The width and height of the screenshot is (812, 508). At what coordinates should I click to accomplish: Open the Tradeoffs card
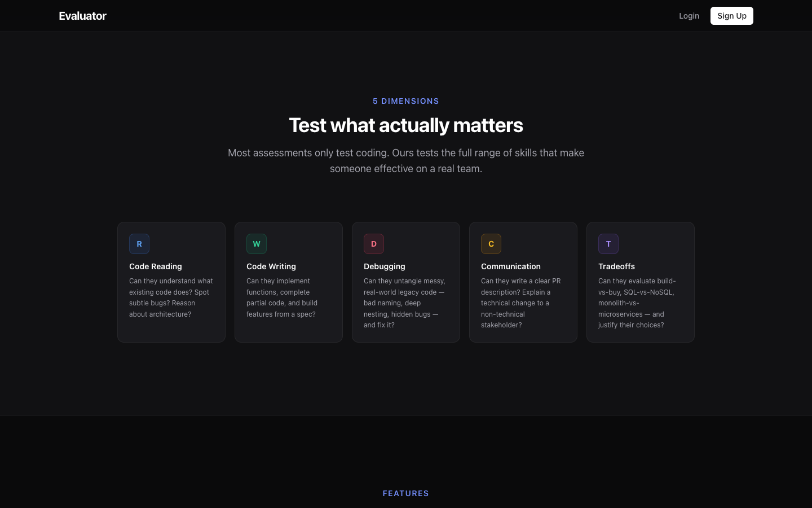pyautogui.click(x=641, y=282)
